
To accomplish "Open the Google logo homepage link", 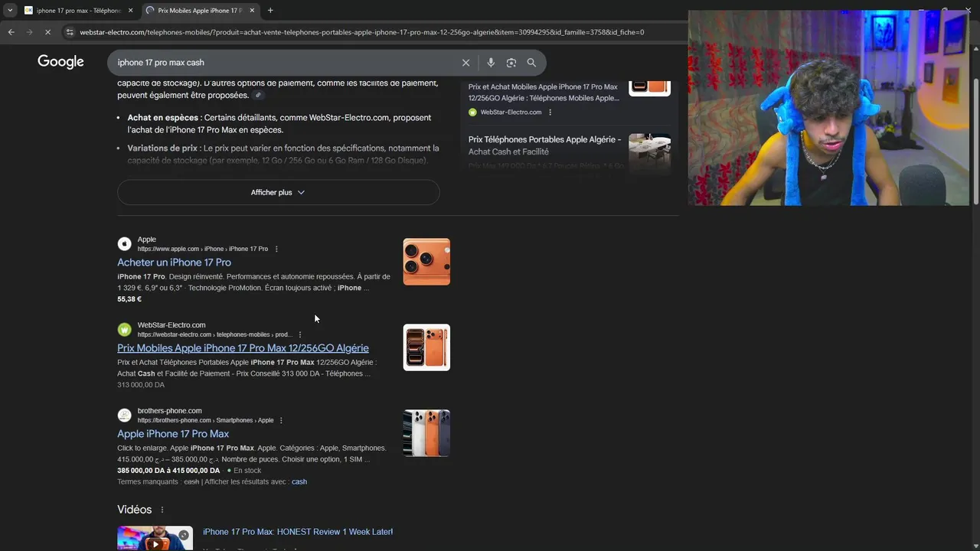I will coord(60,62).
